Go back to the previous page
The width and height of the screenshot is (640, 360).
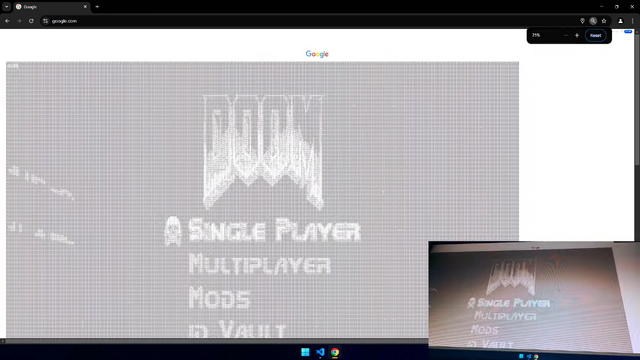[7, 21]
